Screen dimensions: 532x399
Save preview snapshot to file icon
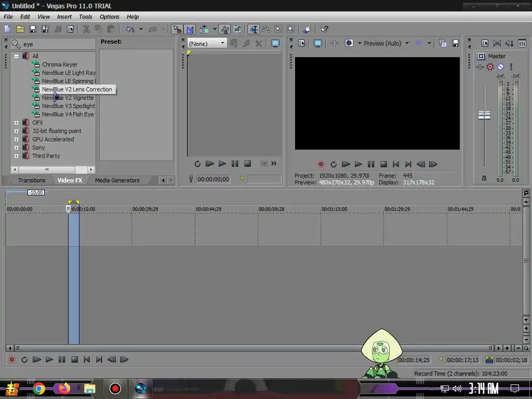pos(455,43)
